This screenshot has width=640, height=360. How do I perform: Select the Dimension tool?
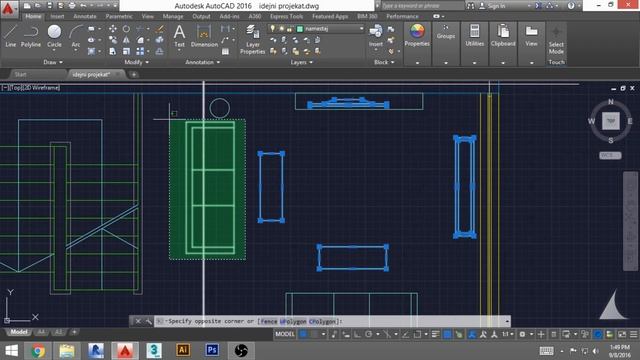tap(204, 36)
